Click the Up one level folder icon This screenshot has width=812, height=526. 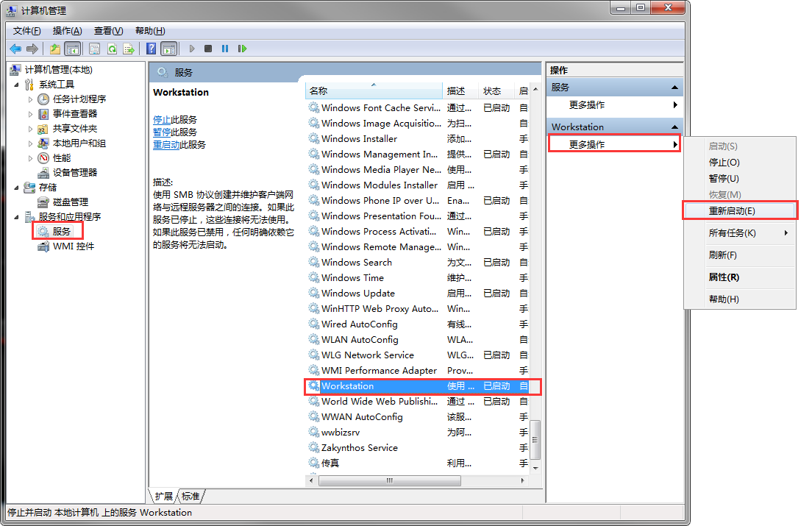point(54,49)
